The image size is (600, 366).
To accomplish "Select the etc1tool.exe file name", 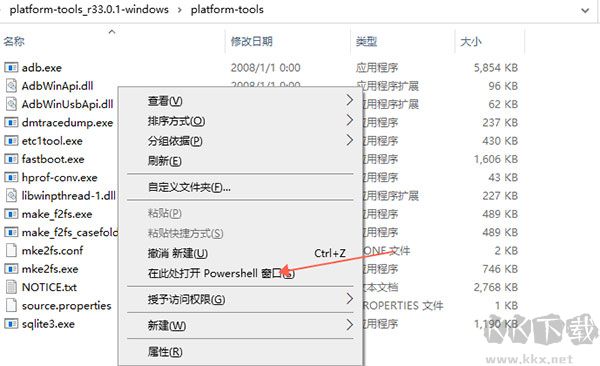I will tap(52, 141).
